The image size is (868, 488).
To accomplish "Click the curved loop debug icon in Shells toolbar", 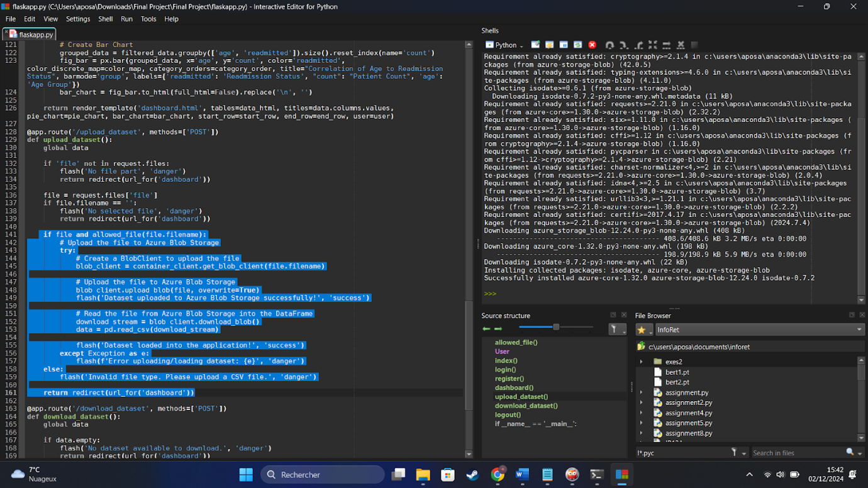I will click(x=609, y=45).
